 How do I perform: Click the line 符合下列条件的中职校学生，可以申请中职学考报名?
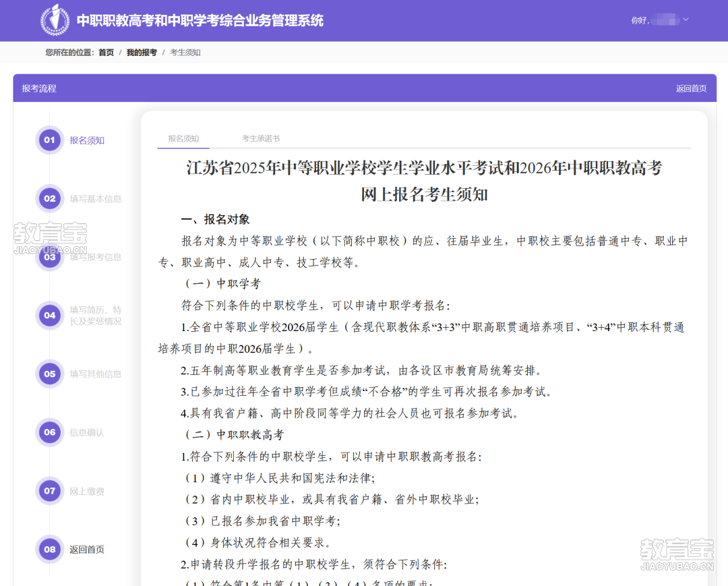point(315,305)
